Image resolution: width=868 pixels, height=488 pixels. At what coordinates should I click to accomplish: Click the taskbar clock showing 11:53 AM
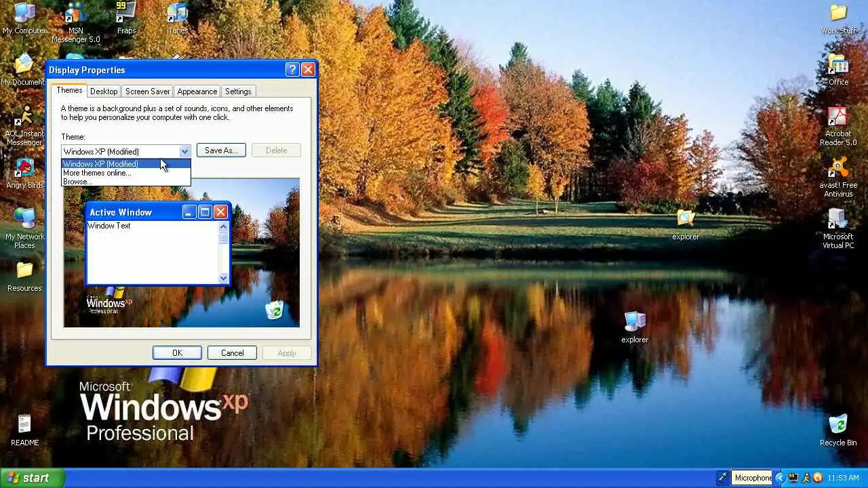pyautogui.click(x=844, y=478)
